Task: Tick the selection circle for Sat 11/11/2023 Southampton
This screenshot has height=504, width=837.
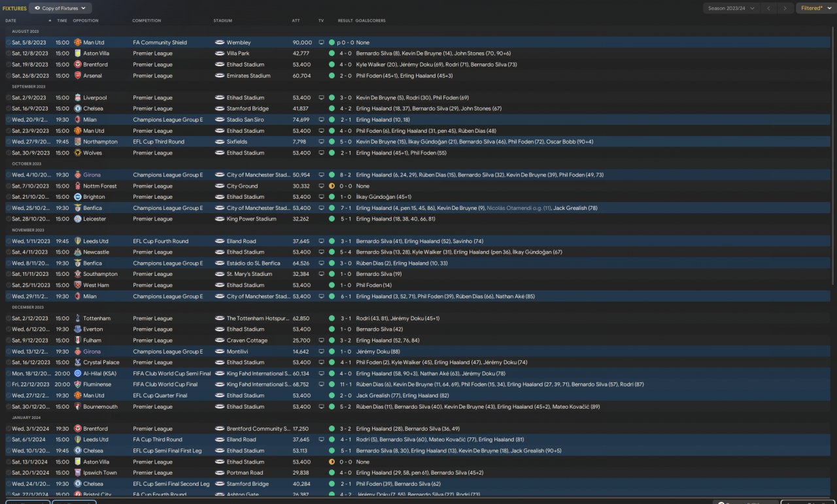Action: point(9,275)
